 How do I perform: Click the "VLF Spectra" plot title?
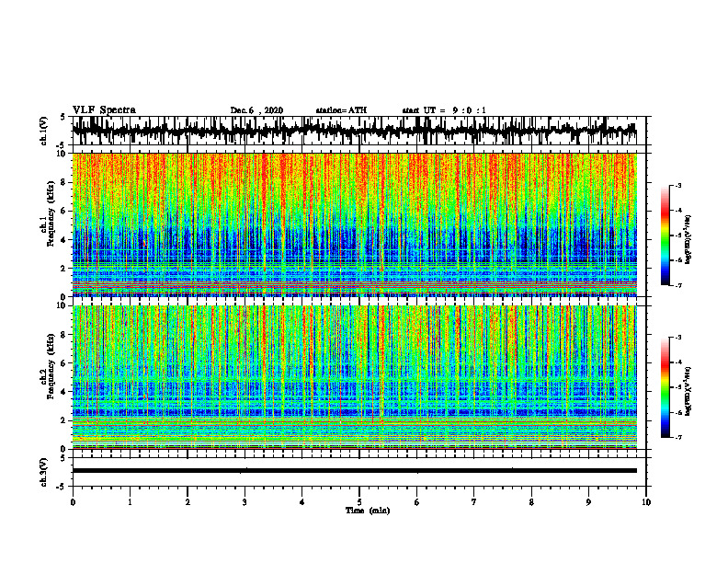[104, 110]
